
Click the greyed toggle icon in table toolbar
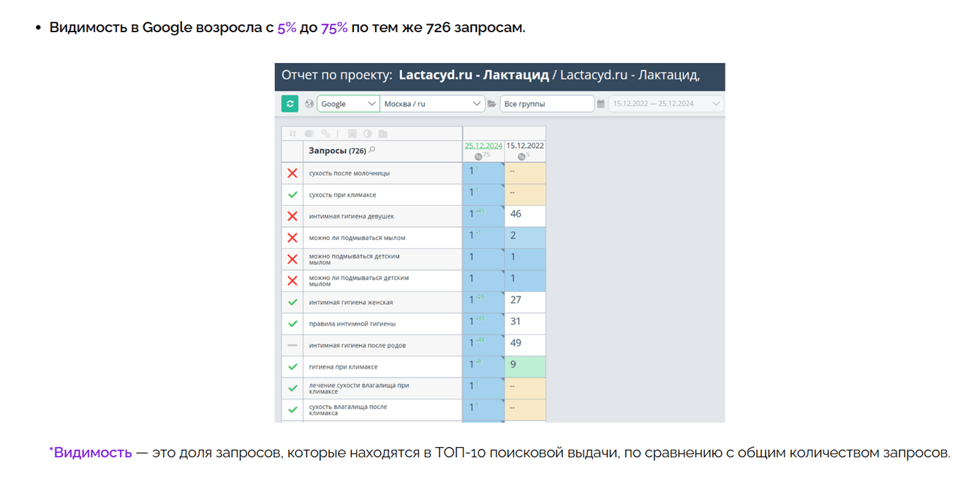309,134
